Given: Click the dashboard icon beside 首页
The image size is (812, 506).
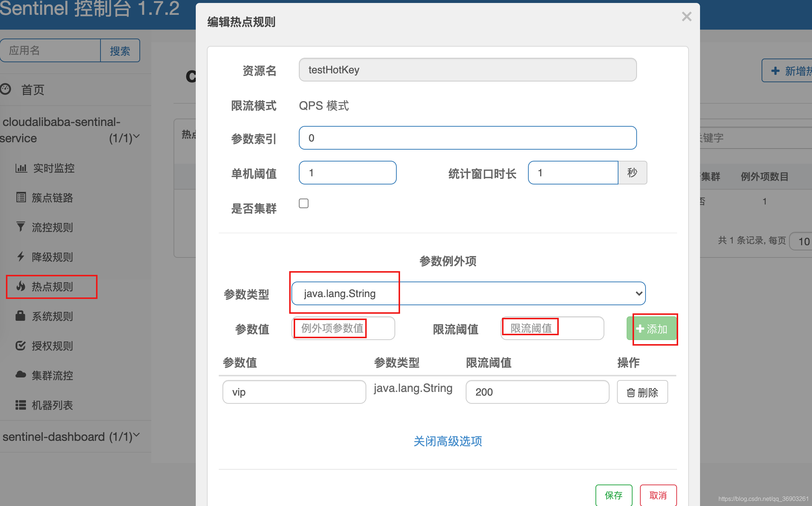Looking at the screenshot, I should [5, 89].
